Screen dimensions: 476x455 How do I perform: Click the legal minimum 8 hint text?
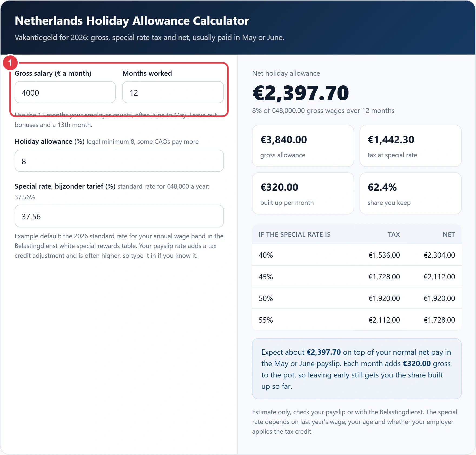click(x=143, y=142)
